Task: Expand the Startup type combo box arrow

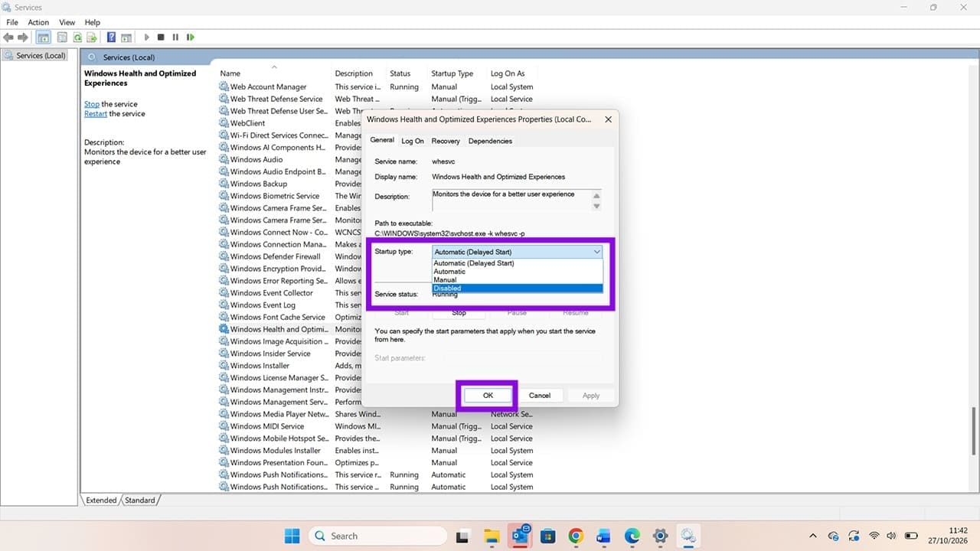Action: (596, 251)
